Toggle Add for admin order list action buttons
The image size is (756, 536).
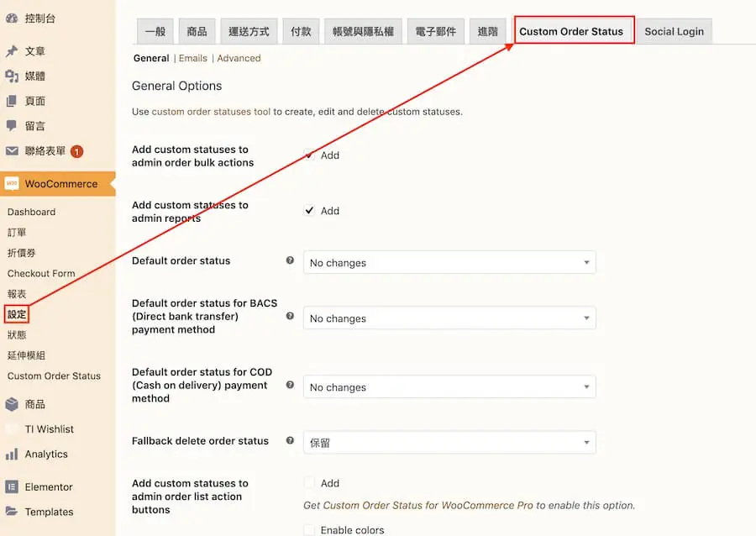[x=309, y=483]
